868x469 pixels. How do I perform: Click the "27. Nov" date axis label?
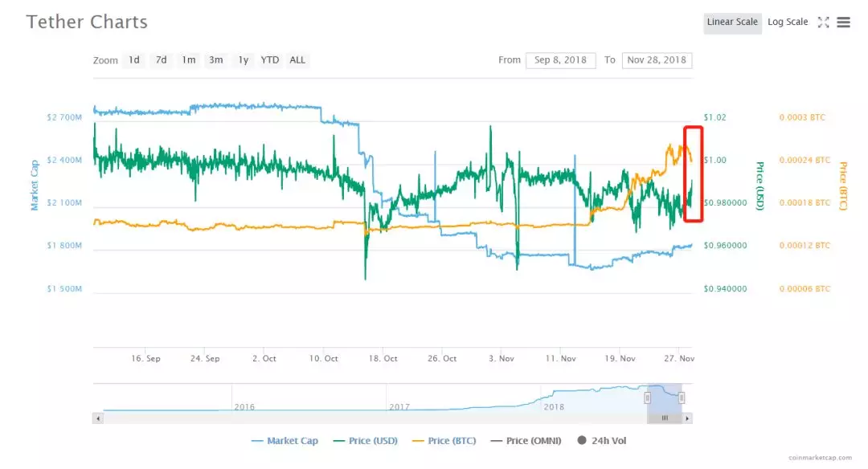coord(679,358)
